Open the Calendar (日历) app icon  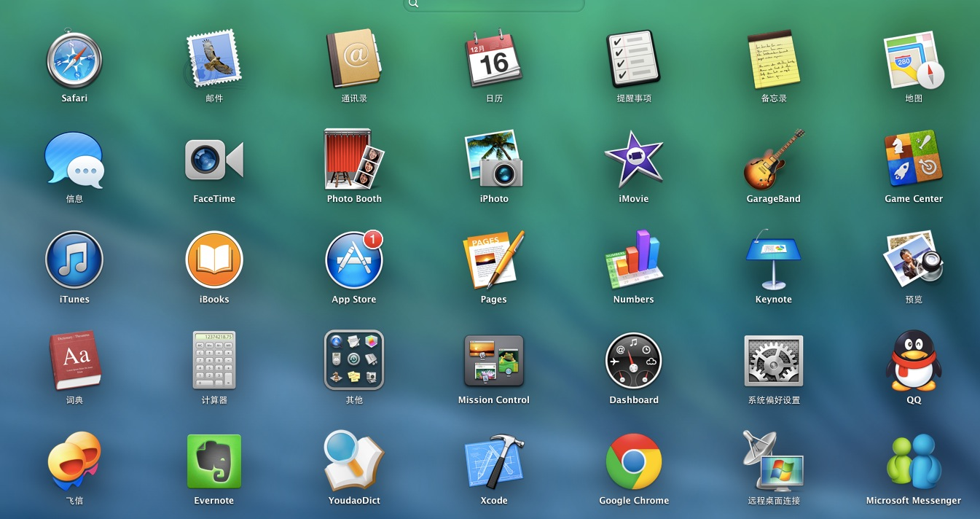coord(494,59)
